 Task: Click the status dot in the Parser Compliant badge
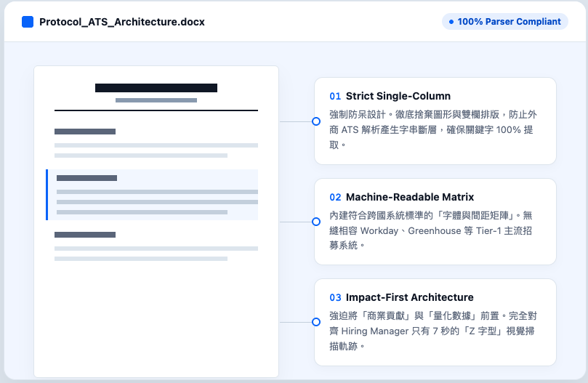[451, 22]
